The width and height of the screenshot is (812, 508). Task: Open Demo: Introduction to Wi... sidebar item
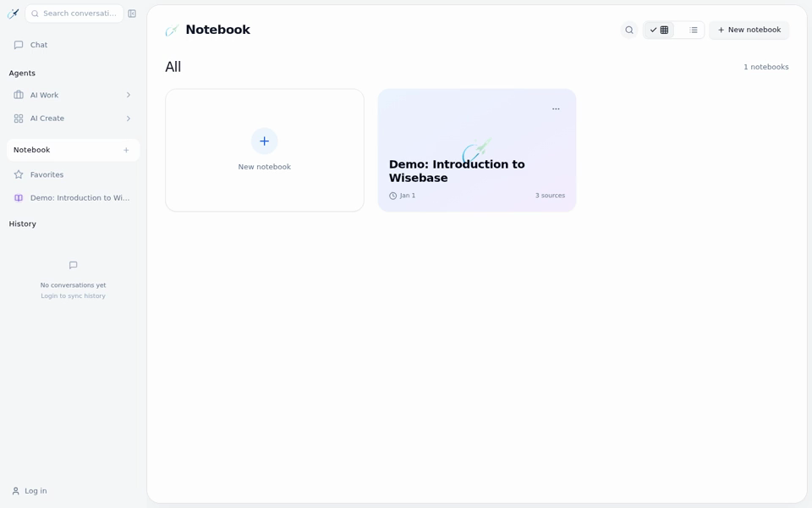[73, 197]
